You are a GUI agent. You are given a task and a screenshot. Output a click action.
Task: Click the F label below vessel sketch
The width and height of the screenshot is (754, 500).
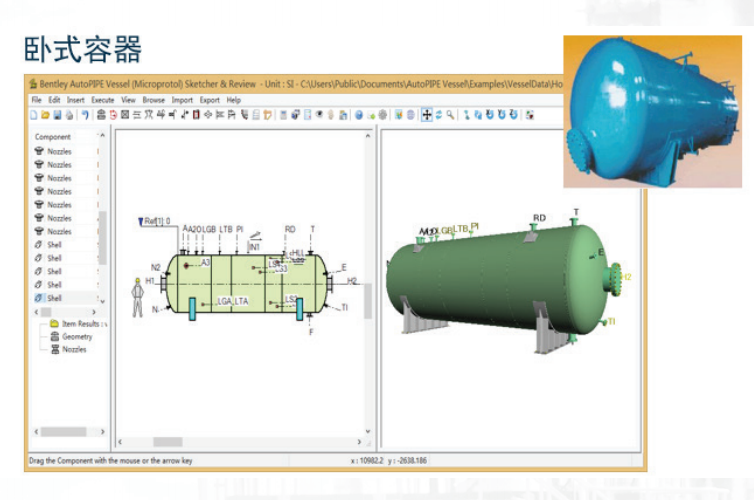(x=311, y=332)
